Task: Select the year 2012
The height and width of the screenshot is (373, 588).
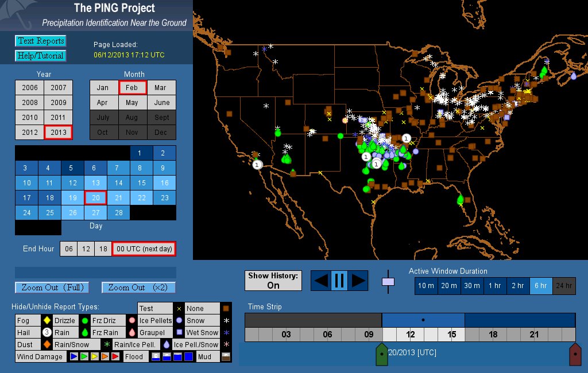Action: (x=30, y=132)
